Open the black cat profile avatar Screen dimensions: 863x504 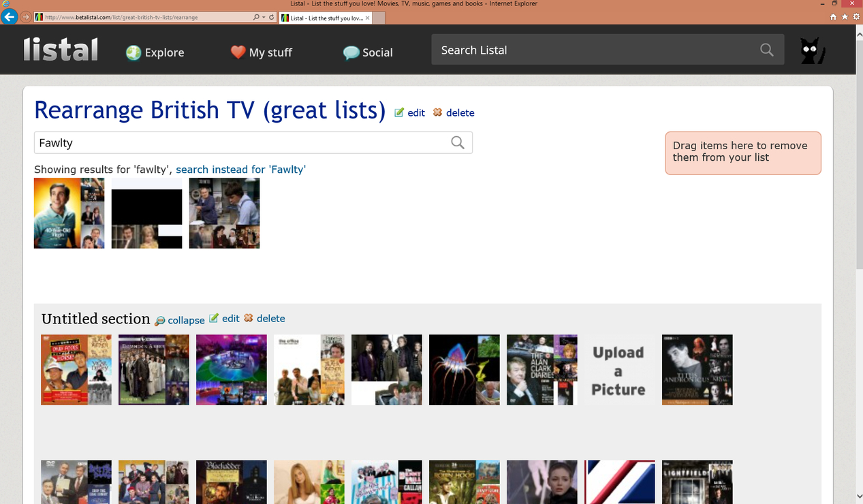[x=812, y=51]
